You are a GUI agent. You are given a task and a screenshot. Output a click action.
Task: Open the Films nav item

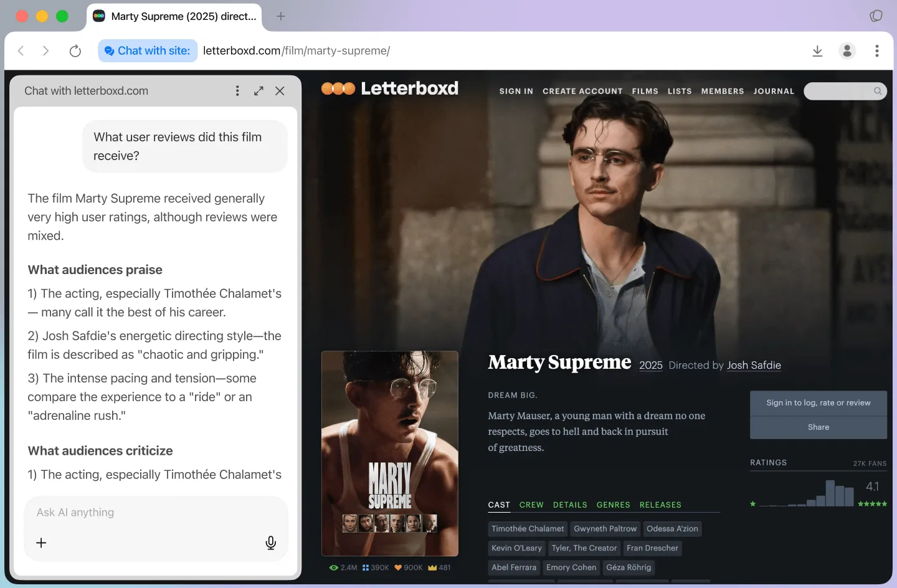(645, 91)
